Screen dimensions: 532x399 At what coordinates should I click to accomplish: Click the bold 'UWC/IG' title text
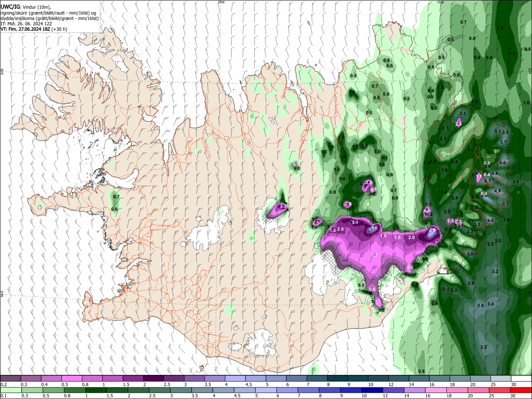pyautogui.click(x=10, y=7)
